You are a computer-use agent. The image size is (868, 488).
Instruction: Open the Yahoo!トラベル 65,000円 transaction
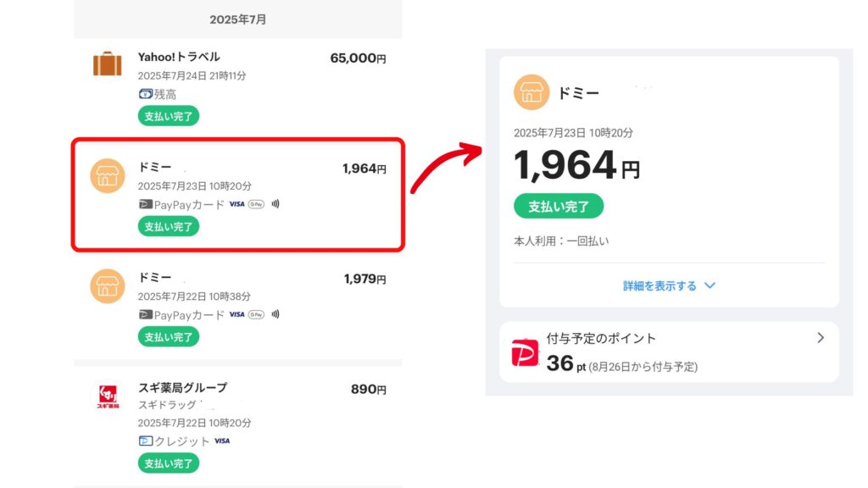(x=238, y=88)
